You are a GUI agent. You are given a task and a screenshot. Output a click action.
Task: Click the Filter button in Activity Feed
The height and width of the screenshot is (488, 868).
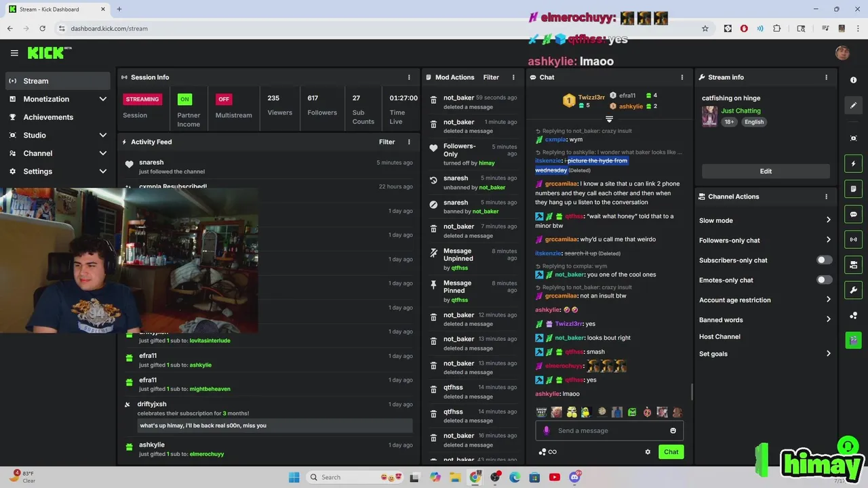[x=387, y=142]
